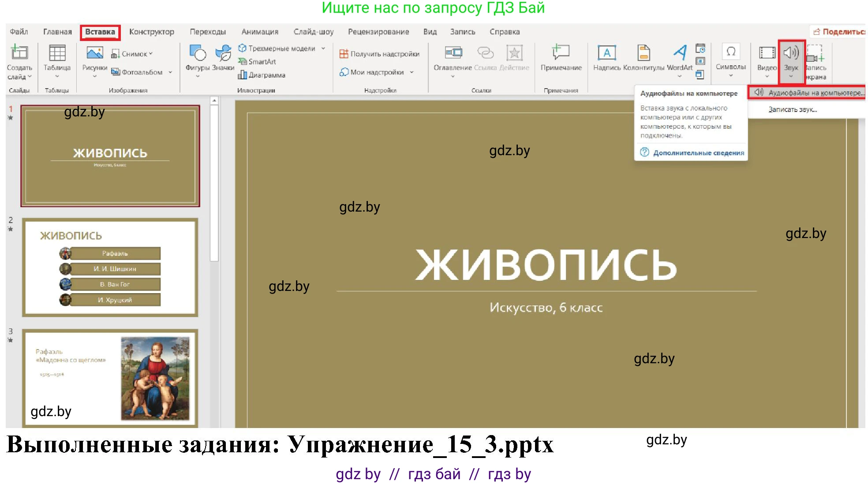Insert a video with Видео
Image resolution: width=868 pixels, height=484 pixels.
click(766, 61)
